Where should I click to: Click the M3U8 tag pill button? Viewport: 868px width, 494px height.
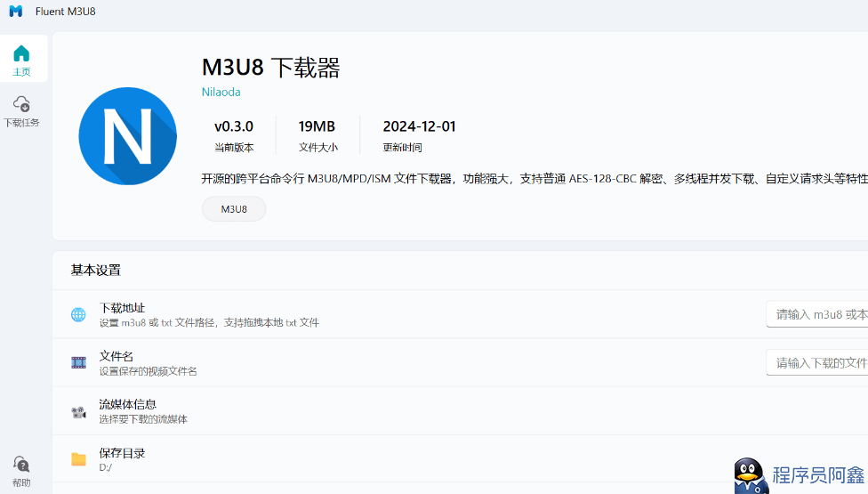(234, 209)
